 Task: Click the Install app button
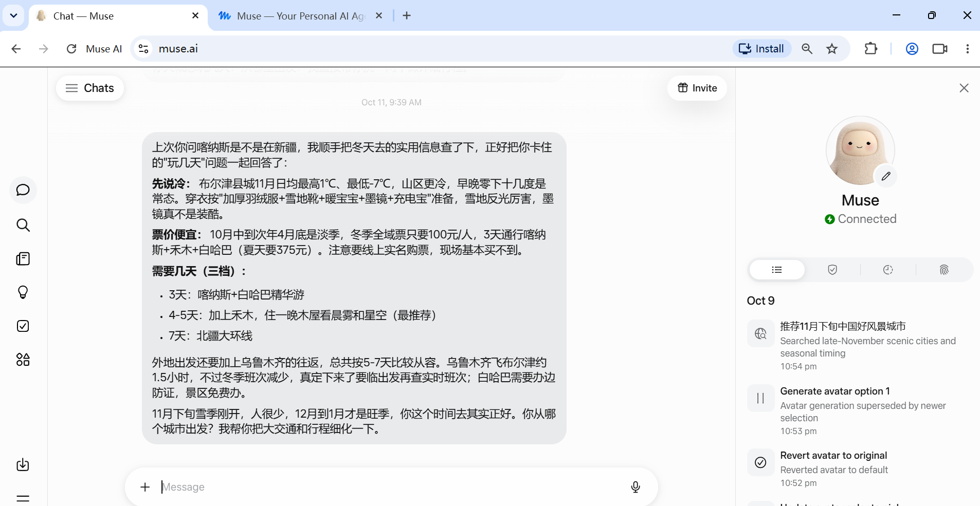pos(761,49)
